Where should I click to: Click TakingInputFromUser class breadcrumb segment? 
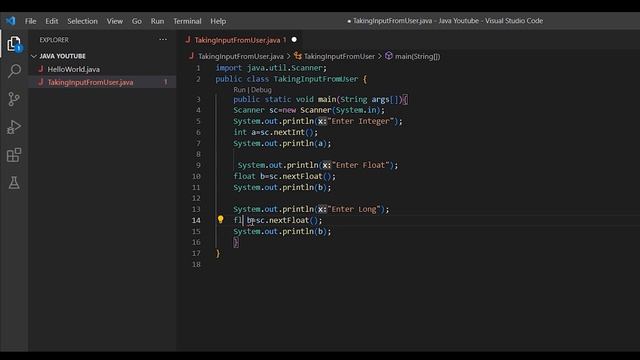tap(339, 56)
